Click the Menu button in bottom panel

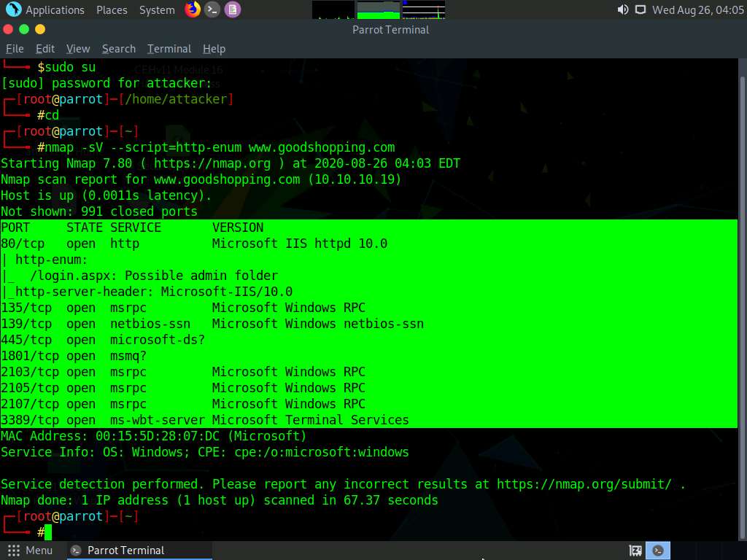[x=30, y=551]
